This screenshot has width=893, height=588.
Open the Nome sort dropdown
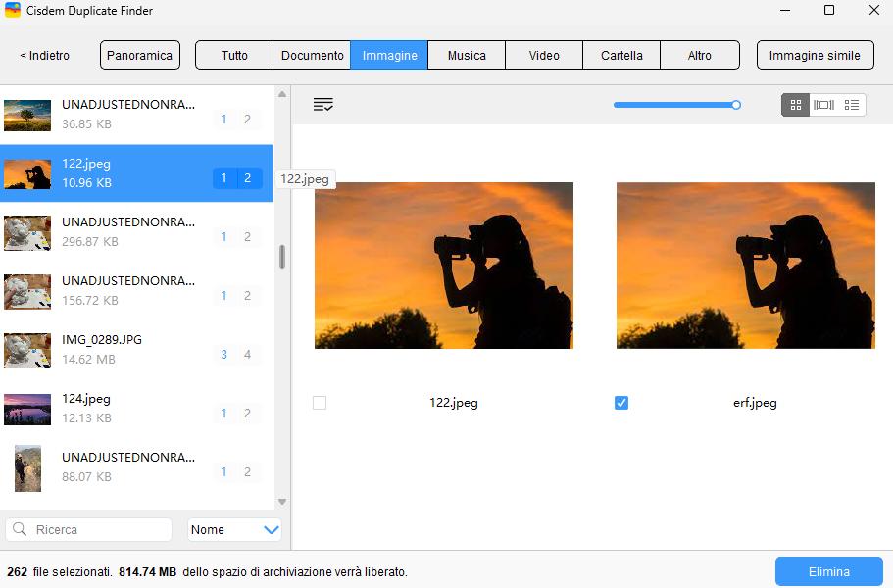click(x=234, y=529)
